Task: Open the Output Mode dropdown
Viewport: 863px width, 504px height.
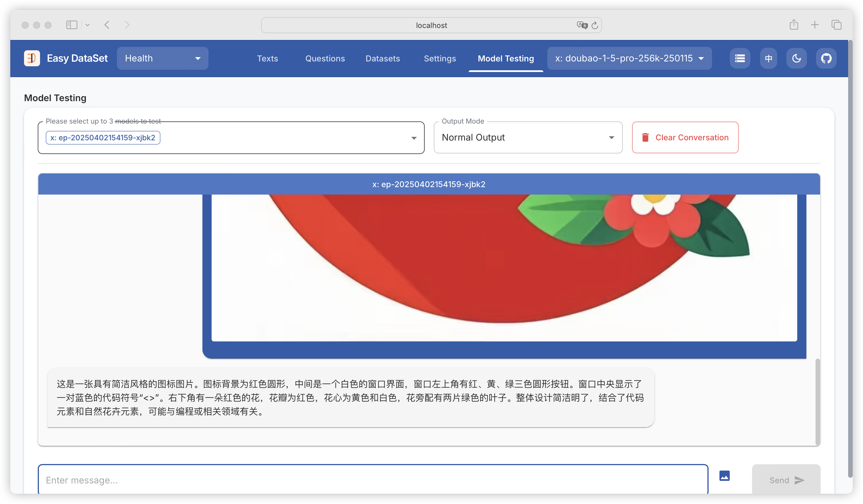Action: (x=528, y=137)
